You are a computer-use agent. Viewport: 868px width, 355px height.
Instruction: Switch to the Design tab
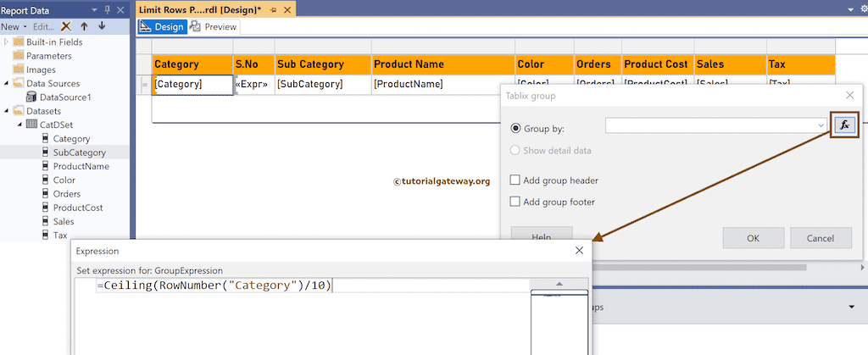[162, 26]
